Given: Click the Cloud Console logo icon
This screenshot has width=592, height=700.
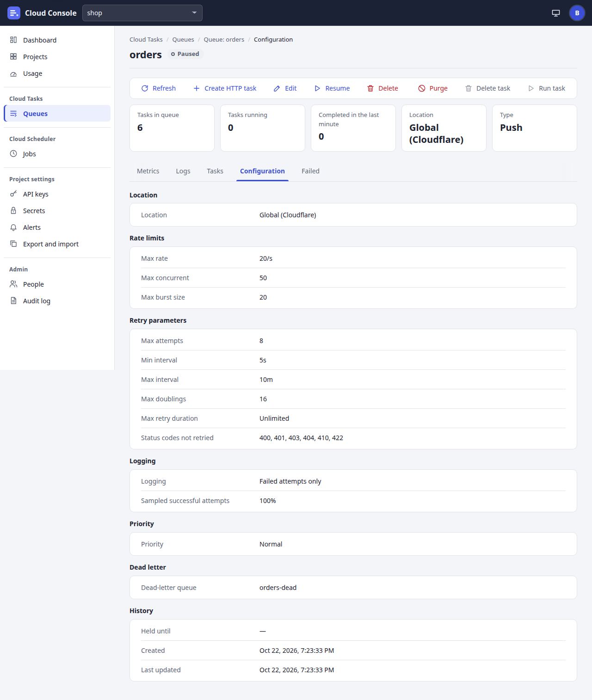Looking at the screenshot, I should (x=14, y=13).
